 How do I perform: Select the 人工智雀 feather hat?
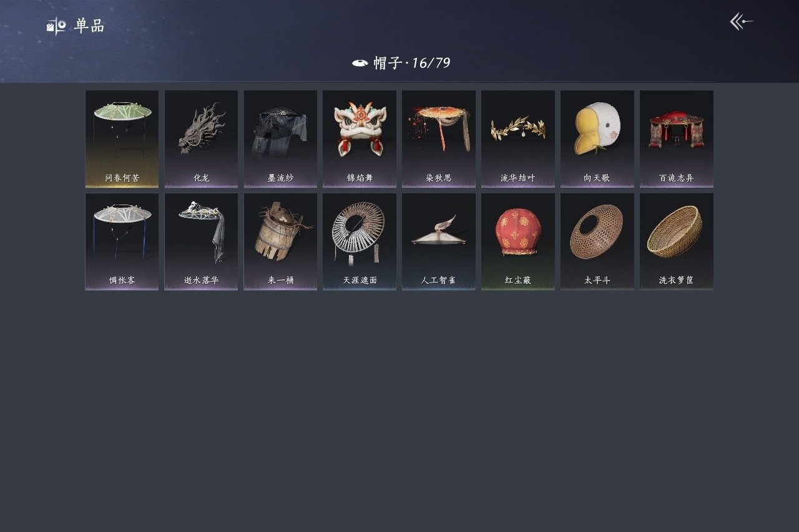pyautogui.click(x=439, y=241)
